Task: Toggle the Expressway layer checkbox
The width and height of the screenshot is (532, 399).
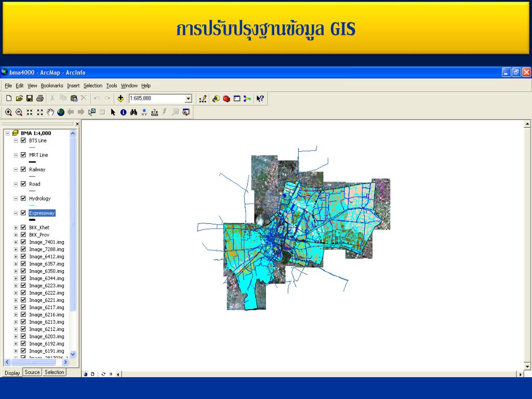Action: (x=23, y=213)
